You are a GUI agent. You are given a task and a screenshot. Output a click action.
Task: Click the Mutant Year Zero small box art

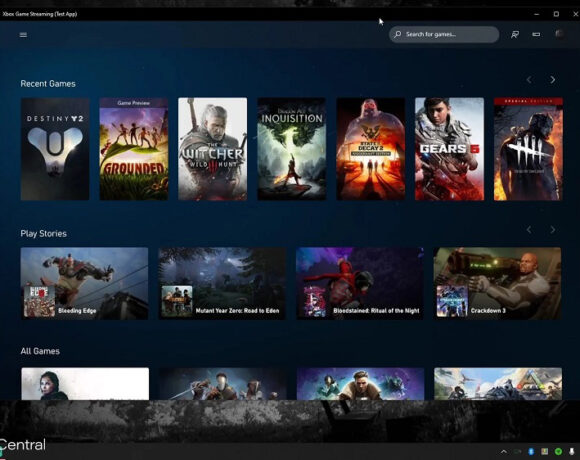click(x=177, y=301)
